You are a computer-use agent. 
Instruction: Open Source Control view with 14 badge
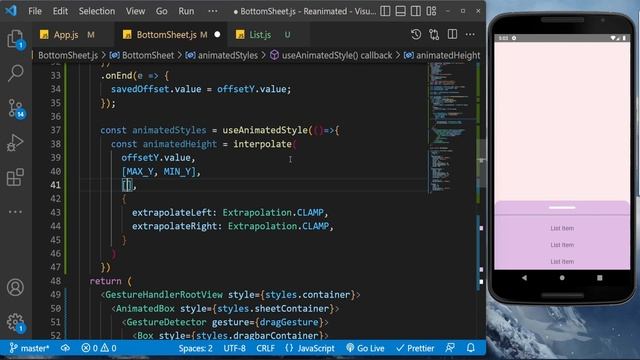tap(16, 109)
